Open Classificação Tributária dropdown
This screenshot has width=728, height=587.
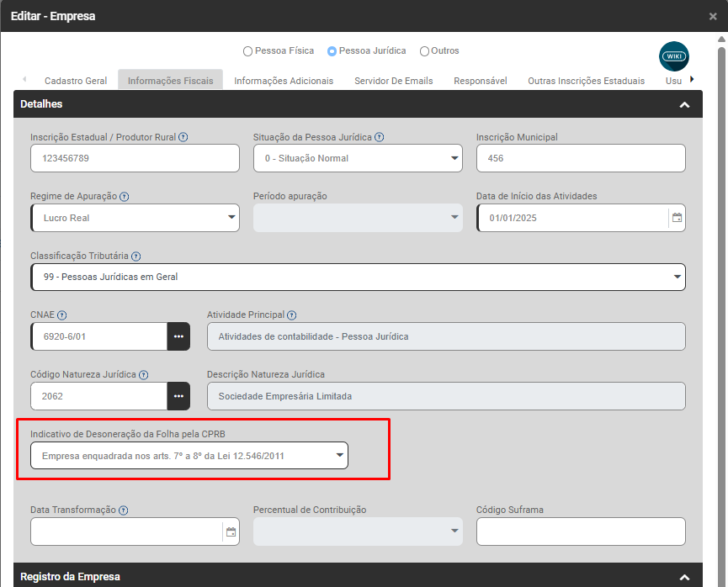[x=358, y=277]
